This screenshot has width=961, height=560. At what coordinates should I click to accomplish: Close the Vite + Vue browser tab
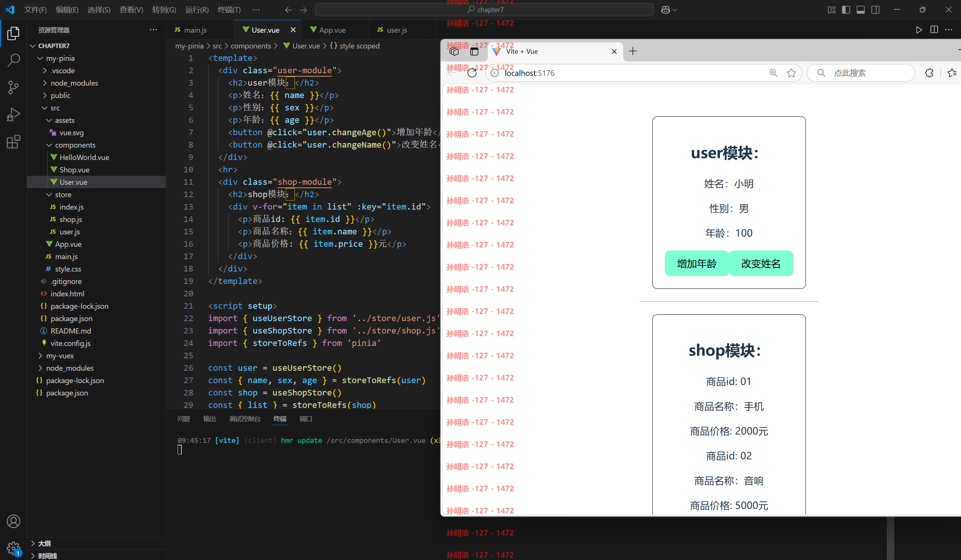614,51
